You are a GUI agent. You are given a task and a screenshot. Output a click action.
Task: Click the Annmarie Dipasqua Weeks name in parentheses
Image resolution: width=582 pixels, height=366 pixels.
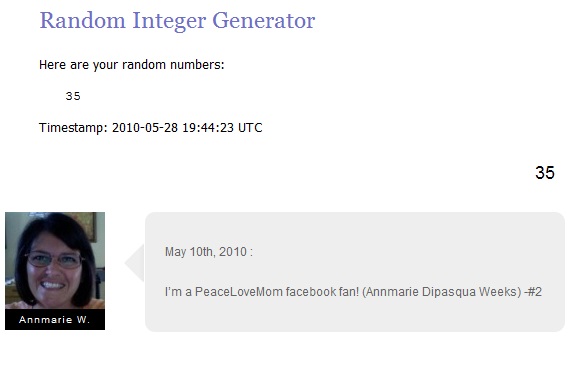(x=441, y=292)
